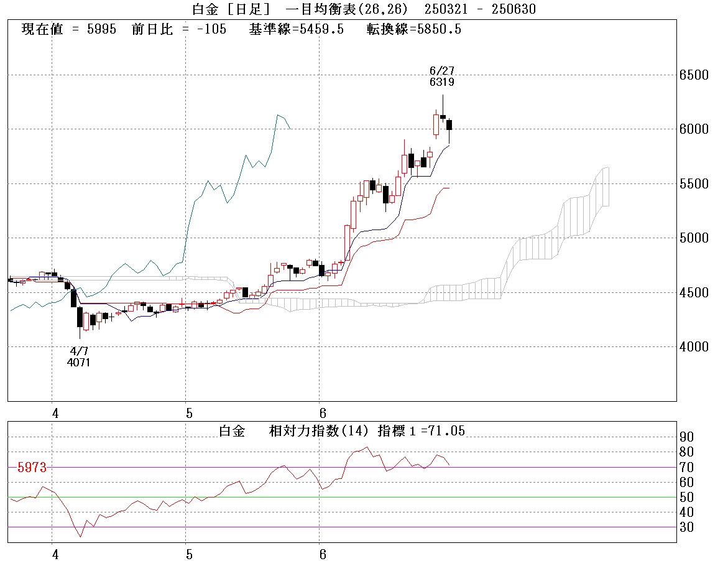The image size is (728, 561).
Task: Click the 5000 price axis label
Action: point(693,238)
